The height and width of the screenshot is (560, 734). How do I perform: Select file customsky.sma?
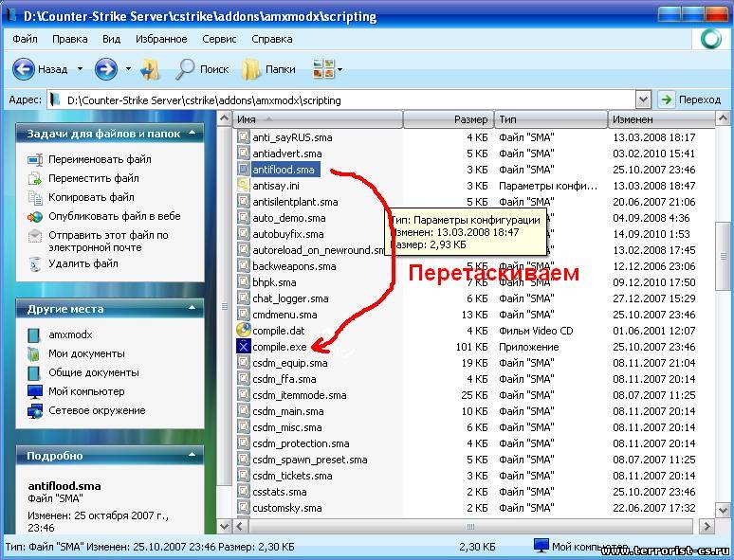287,508
